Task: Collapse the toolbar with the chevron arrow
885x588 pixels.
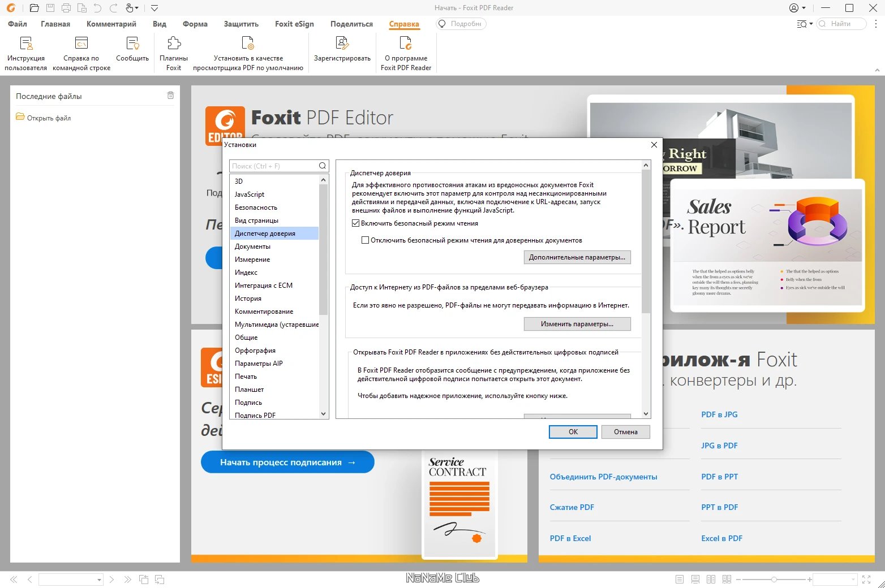Action: 154,7
